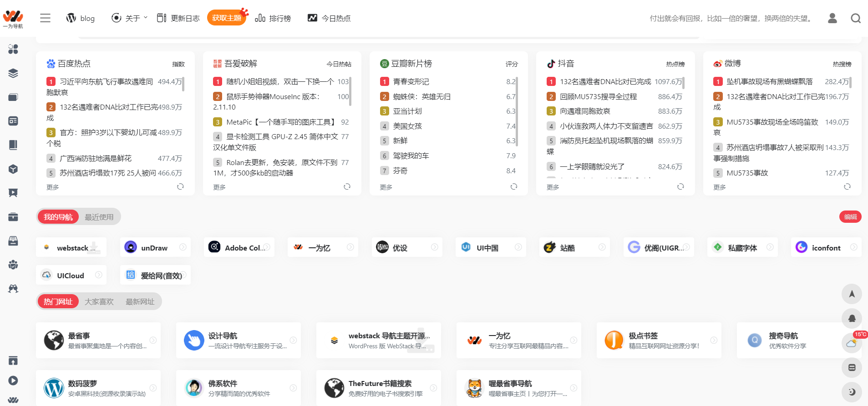Select the 最新网址 tab
Screen dimensions: 868x406
coord(140,301)
